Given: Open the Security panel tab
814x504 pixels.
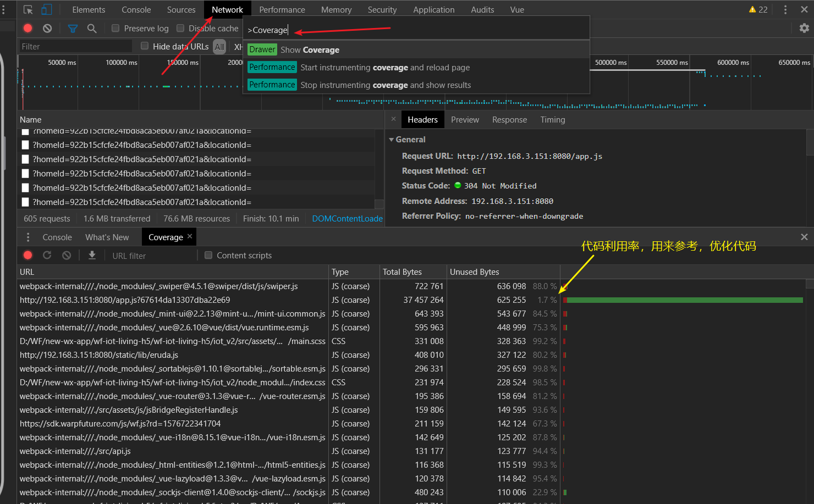Looking at the screenshot, I should click(382, 10).
